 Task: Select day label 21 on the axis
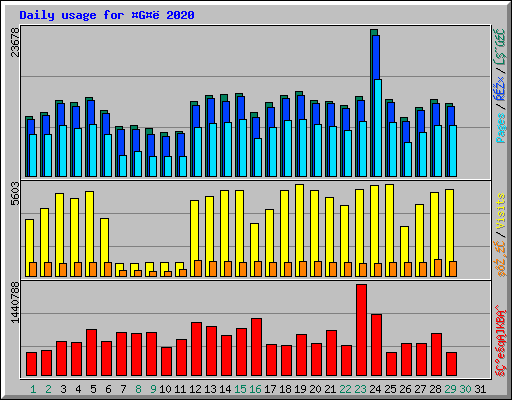[330, 389]
